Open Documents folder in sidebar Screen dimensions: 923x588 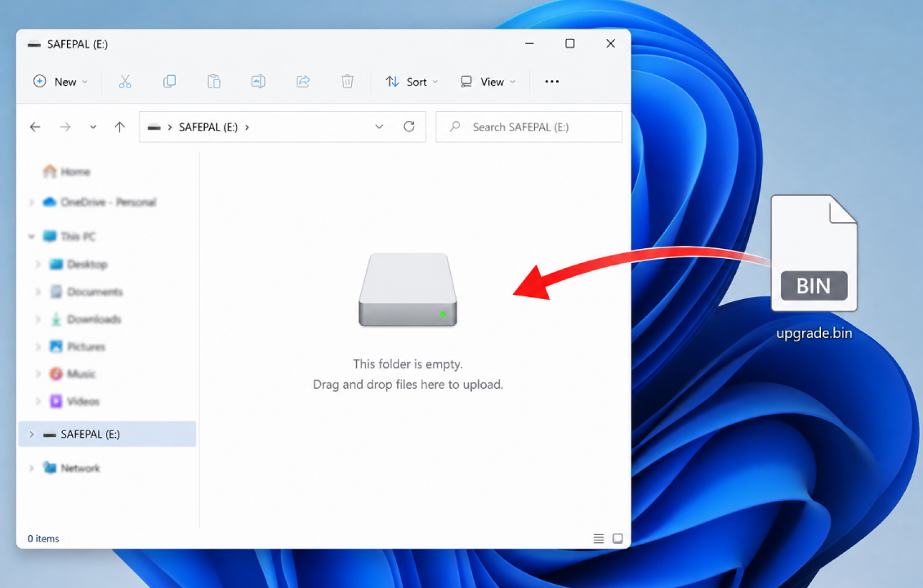click(x=86, y=292)
